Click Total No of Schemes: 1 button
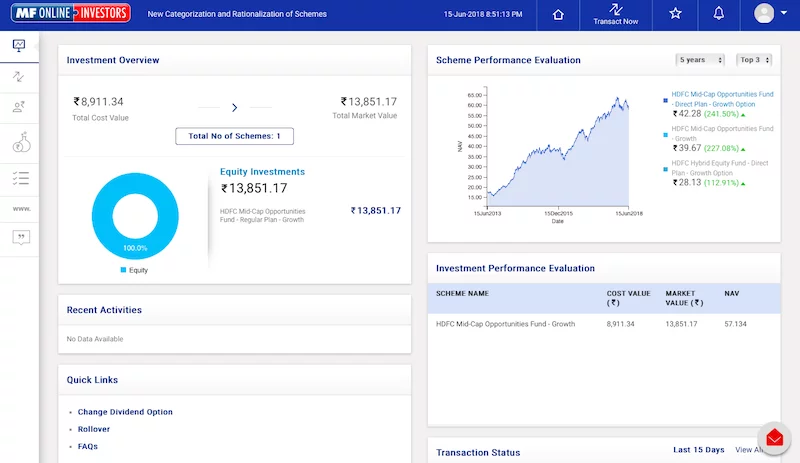 (x=234, y=136)
